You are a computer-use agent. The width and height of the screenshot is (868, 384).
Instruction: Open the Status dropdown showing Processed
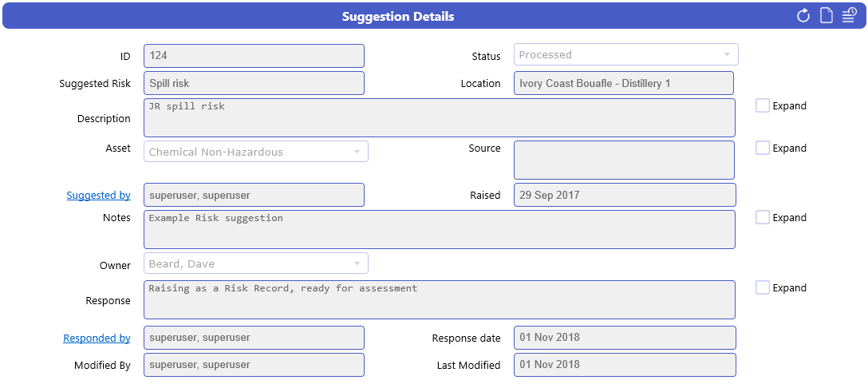(626, 55)
